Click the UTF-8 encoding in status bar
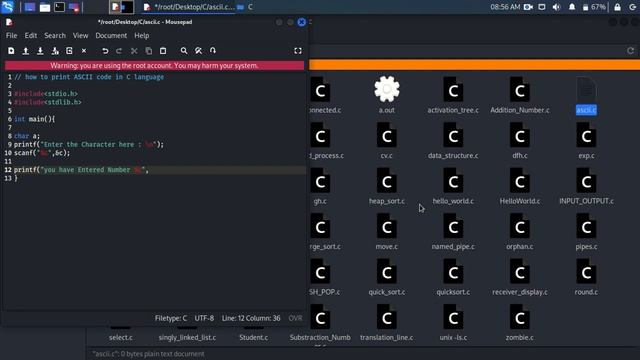The height and width of the screenshot is (360, 640). (204, 318)
